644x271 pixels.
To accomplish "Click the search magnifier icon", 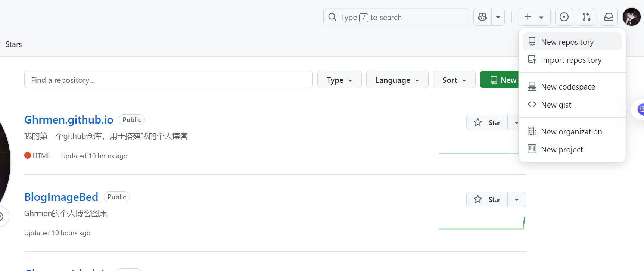I will (332, 17).
